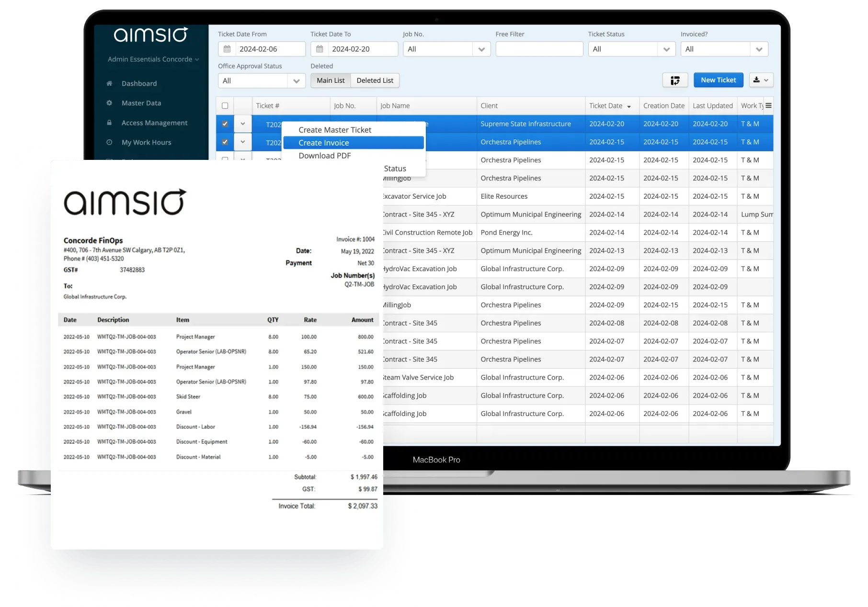Image resolution: width=868 pixels, height=607 pixels.
Task: Check the select-all checkbox in table header
Action: click(x=225, y=105)
